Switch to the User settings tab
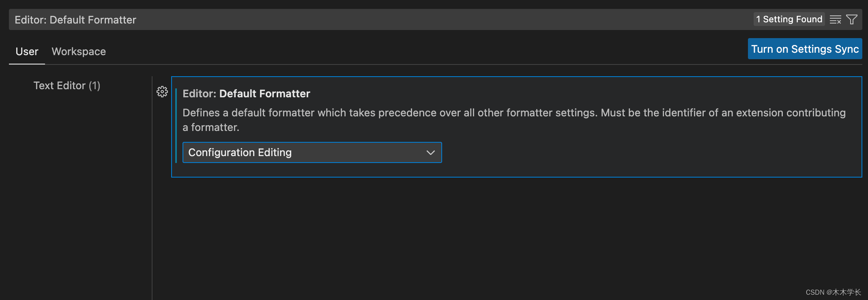Screen dimensions: 868x300 (27, 51)
